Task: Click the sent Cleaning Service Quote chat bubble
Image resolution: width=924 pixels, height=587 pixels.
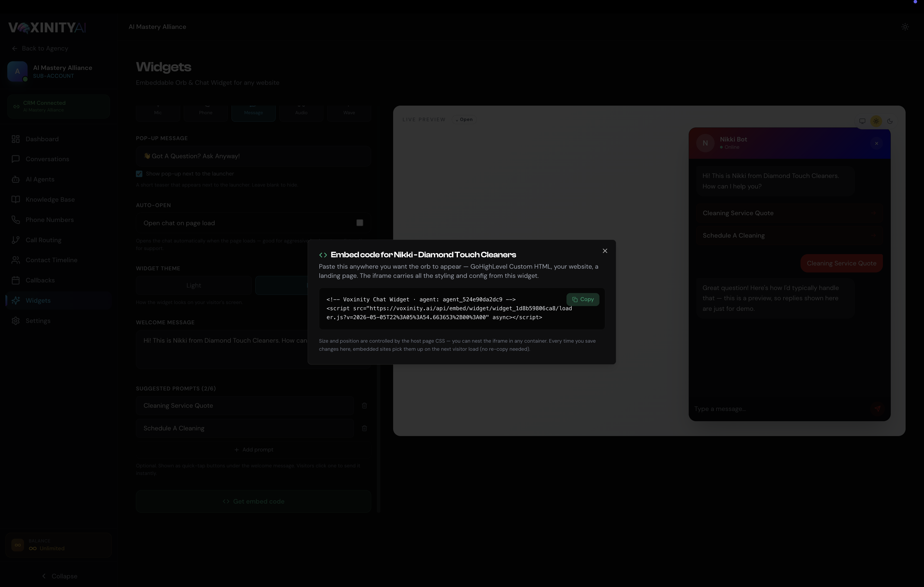Action: point(841,264)
